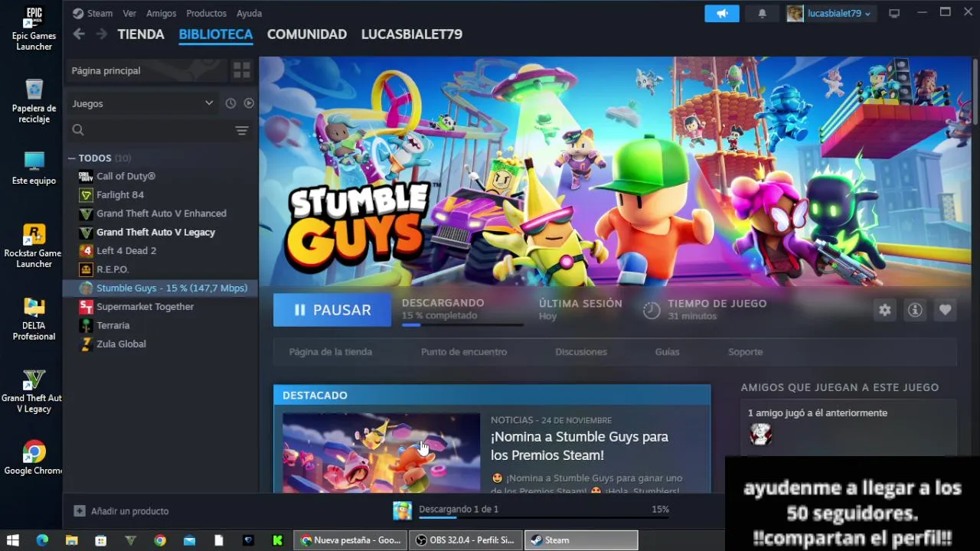Screen dimensions: 980x551
Task: Select Grand Theft Auto V Enhanced
Action: click(162, 214)
